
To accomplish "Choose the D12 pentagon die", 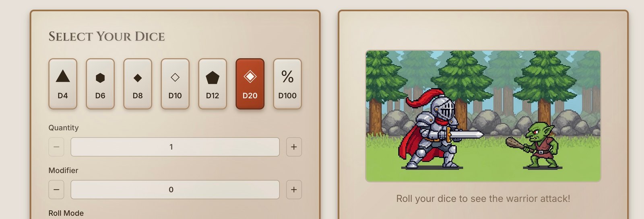I will (213, 84).
